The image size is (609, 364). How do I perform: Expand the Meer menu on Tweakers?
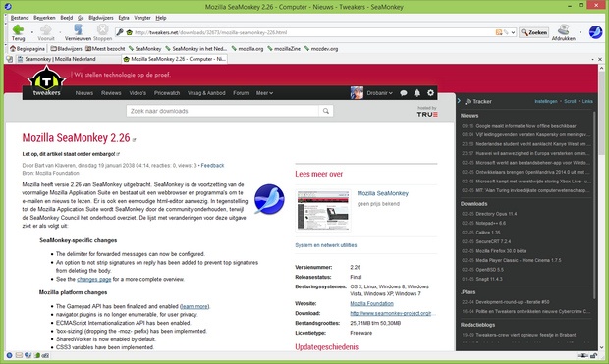pyautogui.click(x=264, y=93)
